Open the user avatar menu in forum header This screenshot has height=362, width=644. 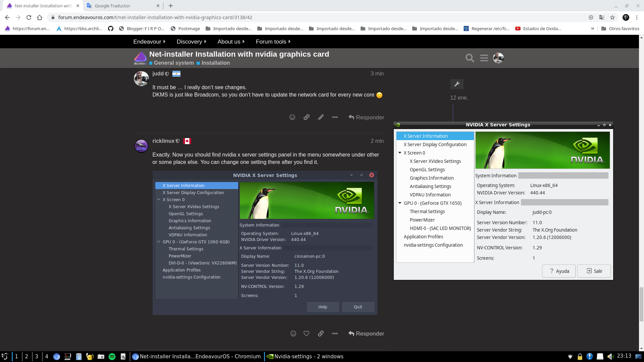click(x=498, y=58)
